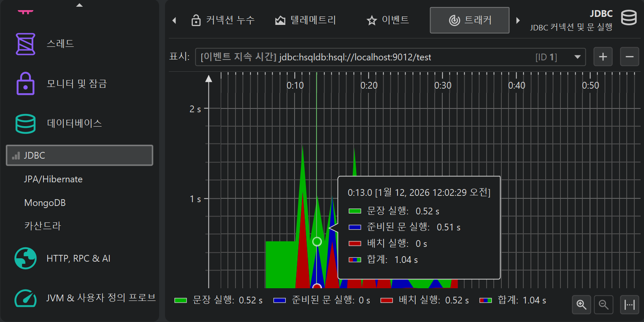Open the 표시 dropdown showing jdbc:hsqldb connection
The height and width of the screenshot is (322, 644).
[x=390, y=57]
